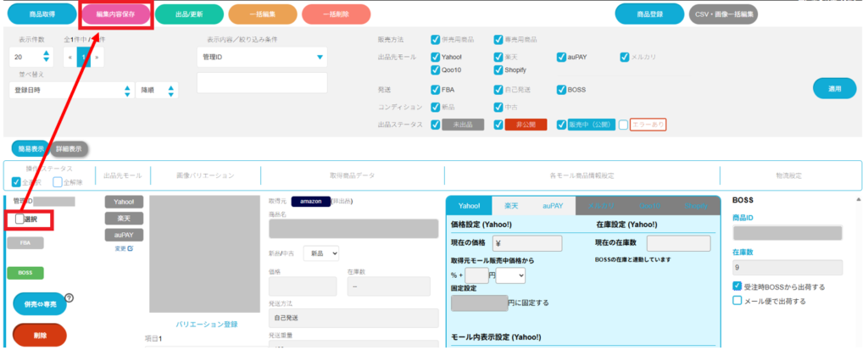This screenshot has height=350, width=868.
Task: Click the 変更 edit icon link
Action: [x=124, y=248]
